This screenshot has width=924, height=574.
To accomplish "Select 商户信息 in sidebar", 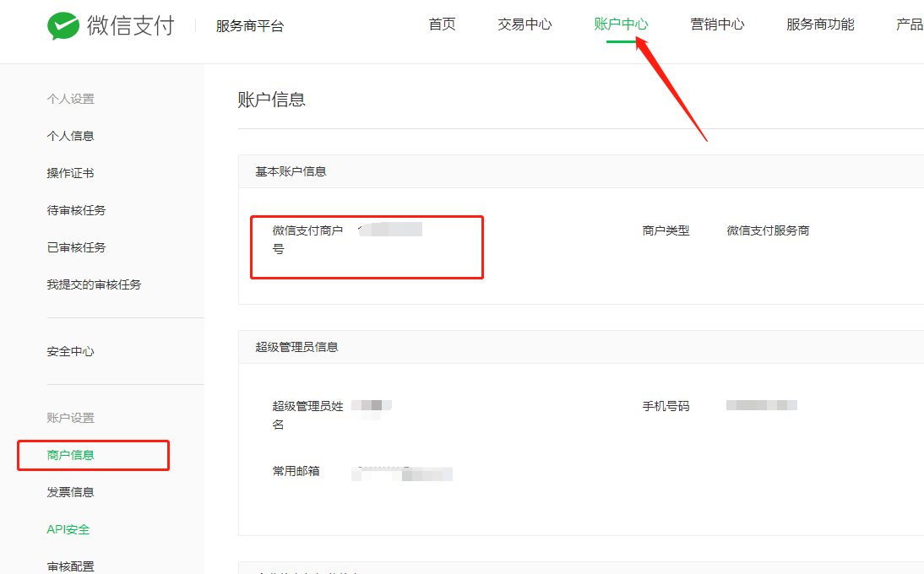I will click(x=71, y=455).
